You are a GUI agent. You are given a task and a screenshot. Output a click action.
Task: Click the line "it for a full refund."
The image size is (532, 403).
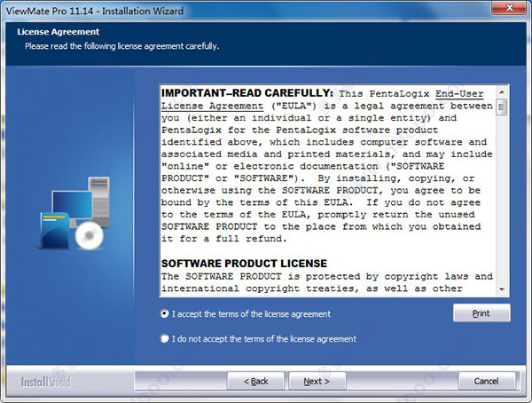coord(224,239)
